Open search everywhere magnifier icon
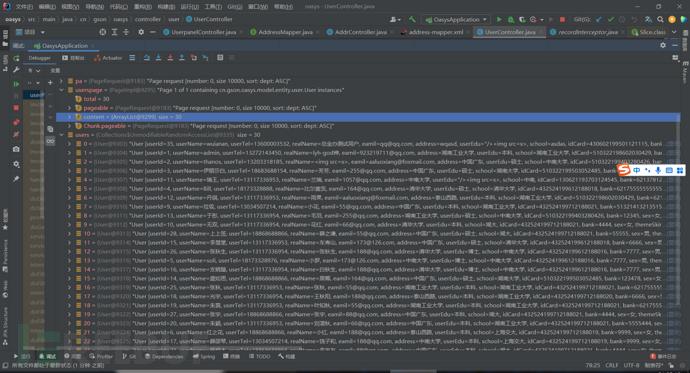Image resolution: width=690 pixels, height=373 pixels. (660, 19)
